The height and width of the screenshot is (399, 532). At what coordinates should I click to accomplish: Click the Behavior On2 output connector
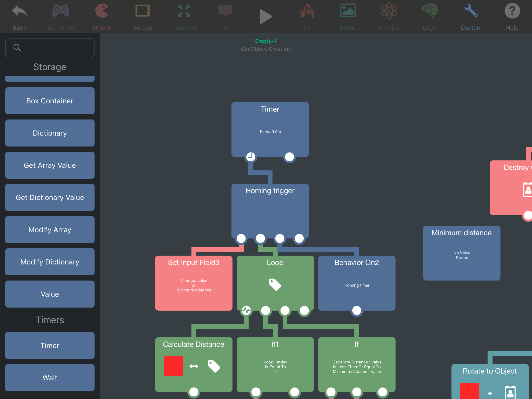click(357, 310)
